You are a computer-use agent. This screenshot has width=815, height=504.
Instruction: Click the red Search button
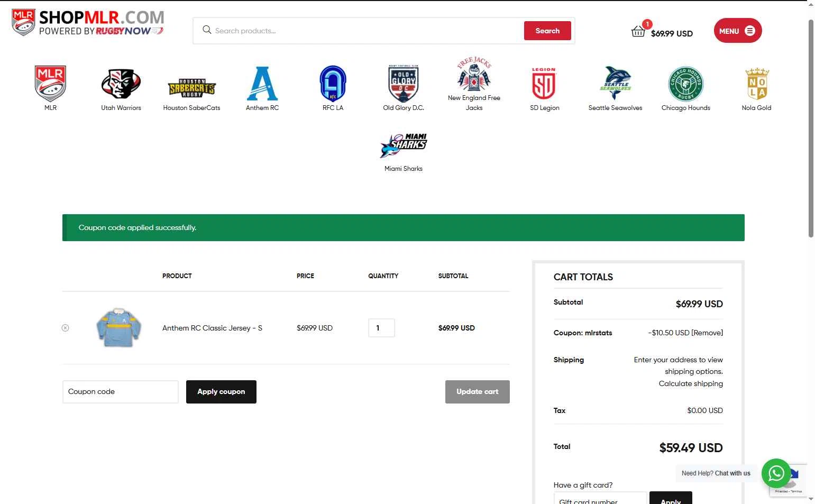[x=547, y=31]
